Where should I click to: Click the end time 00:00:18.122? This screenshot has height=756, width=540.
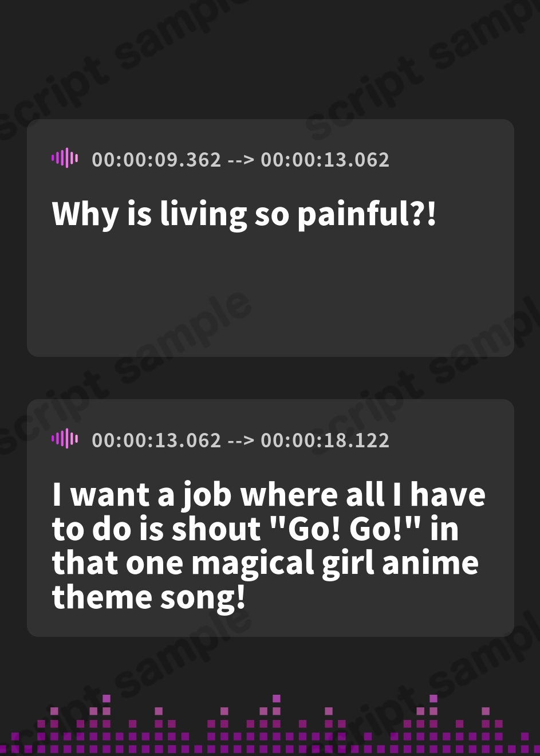[325, 440]
